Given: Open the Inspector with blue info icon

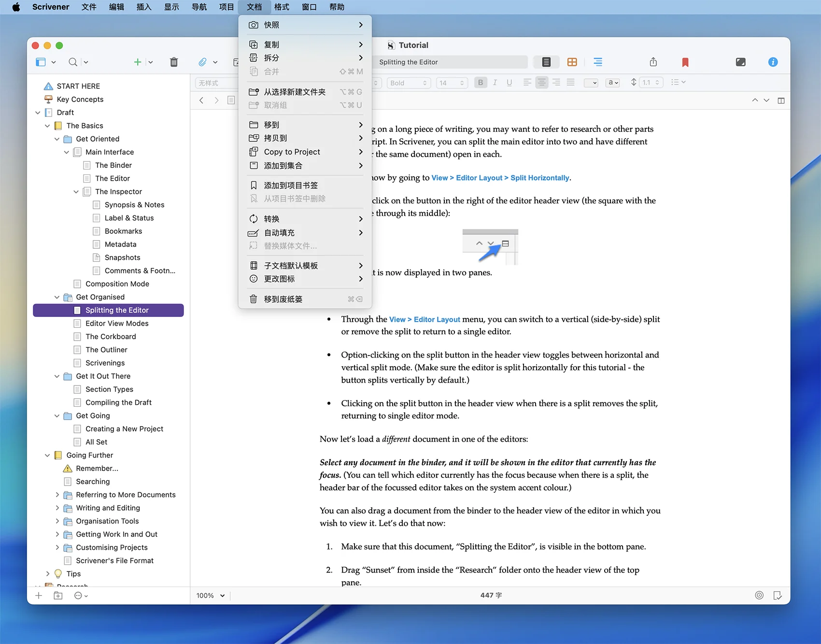Looking at the screenshot, I should click(773, 62).
